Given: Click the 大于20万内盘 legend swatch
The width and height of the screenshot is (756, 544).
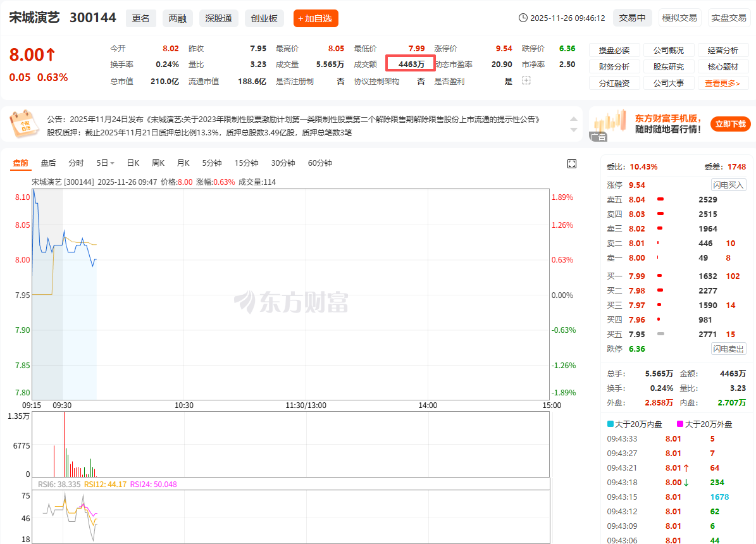Looking at the screenshot, I should [610, 423].
